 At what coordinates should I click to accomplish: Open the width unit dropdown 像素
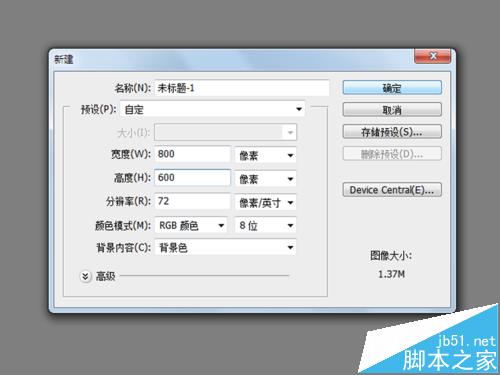coord(265,155)
